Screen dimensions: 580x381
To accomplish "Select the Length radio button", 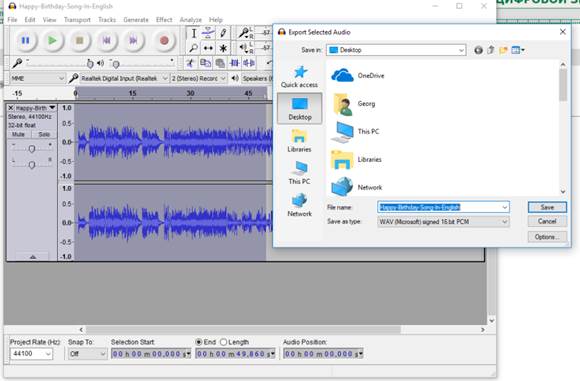I will [x=223, y=342].
